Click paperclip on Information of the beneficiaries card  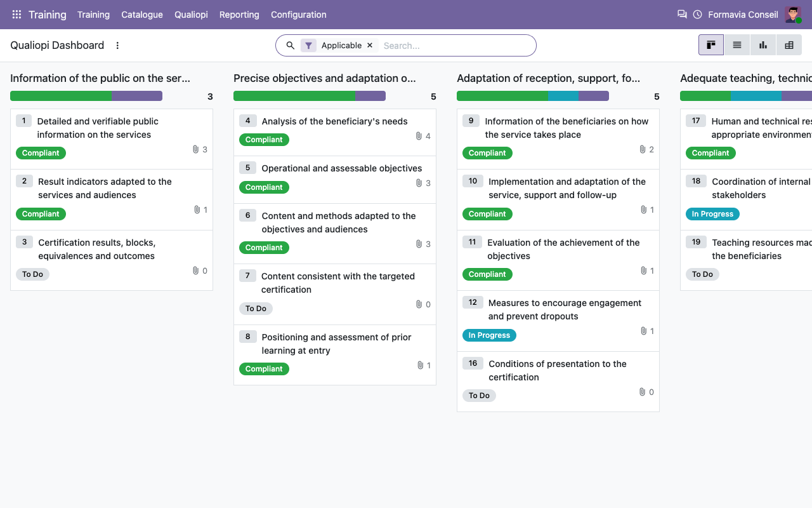tap(643, 149)
